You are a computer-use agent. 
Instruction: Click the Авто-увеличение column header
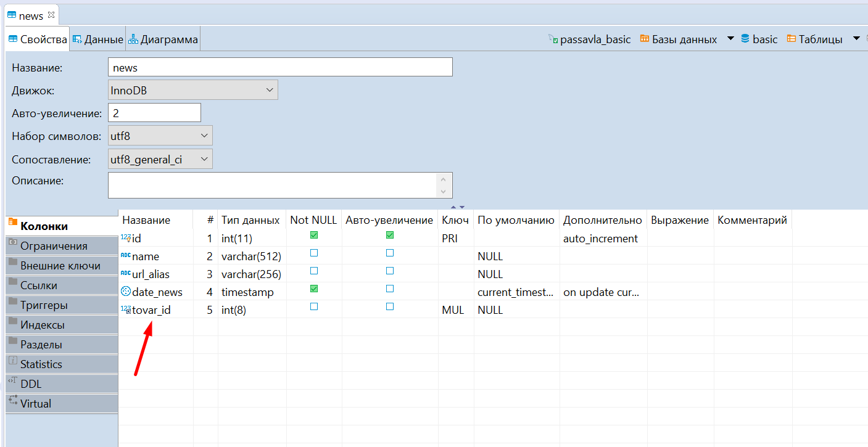coord(389,220)
